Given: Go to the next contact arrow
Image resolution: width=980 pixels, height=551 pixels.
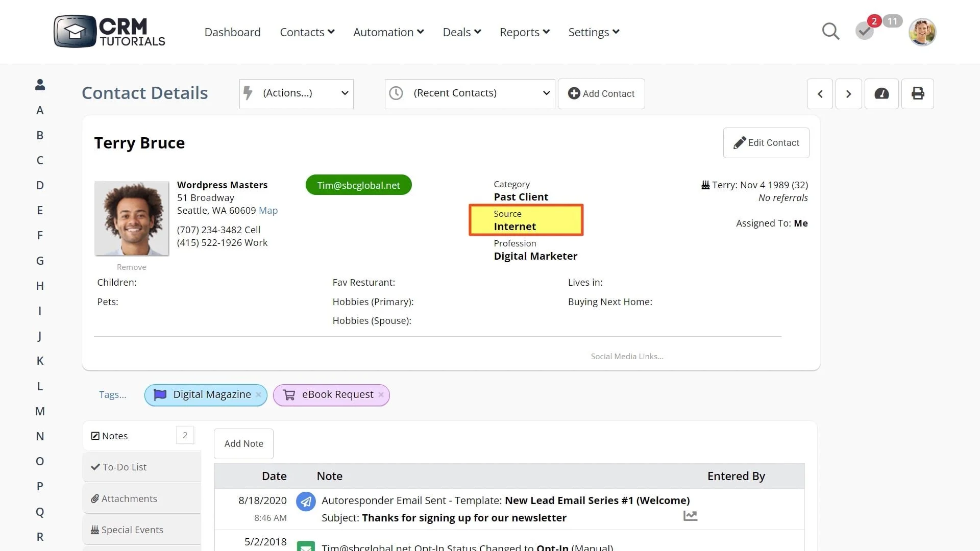Looking at the screenshot, I should (848, 94).
